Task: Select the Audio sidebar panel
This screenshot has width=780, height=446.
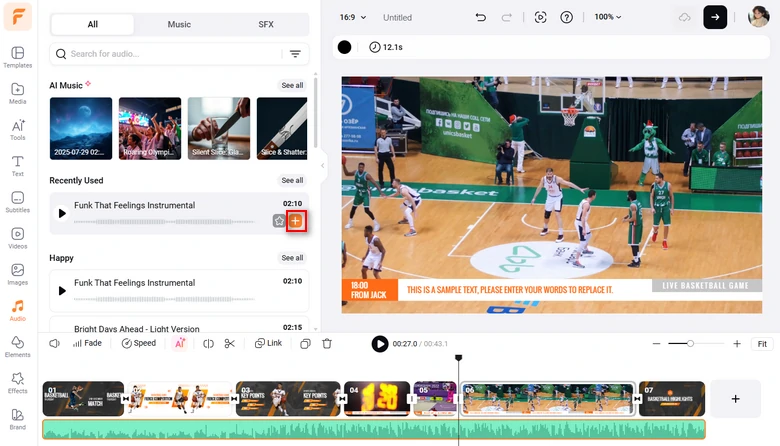Action: point(17,311)
